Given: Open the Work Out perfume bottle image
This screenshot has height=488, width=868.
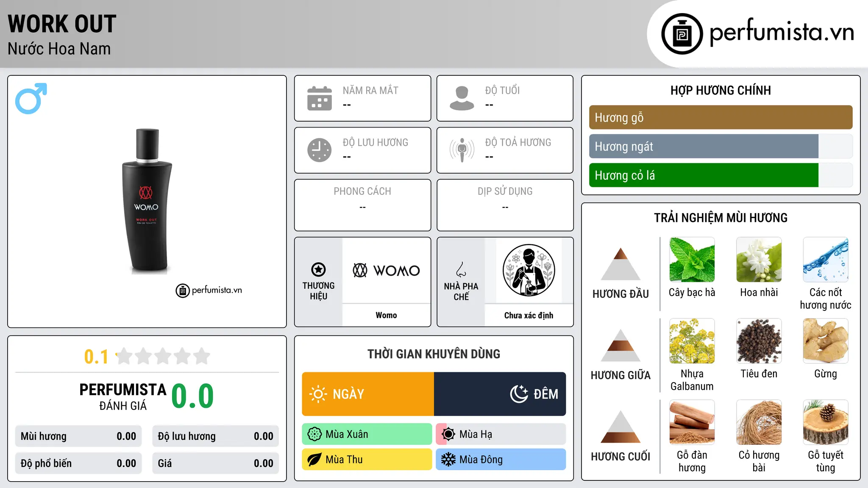Looking at the screenshot, I should [147, 201].
